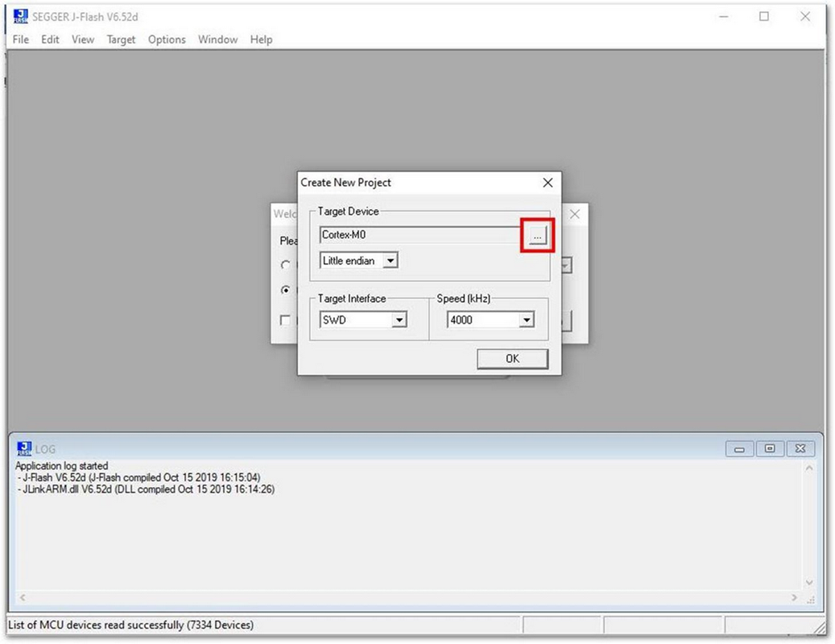Click the LOG window title text

[x=45, y=449]
